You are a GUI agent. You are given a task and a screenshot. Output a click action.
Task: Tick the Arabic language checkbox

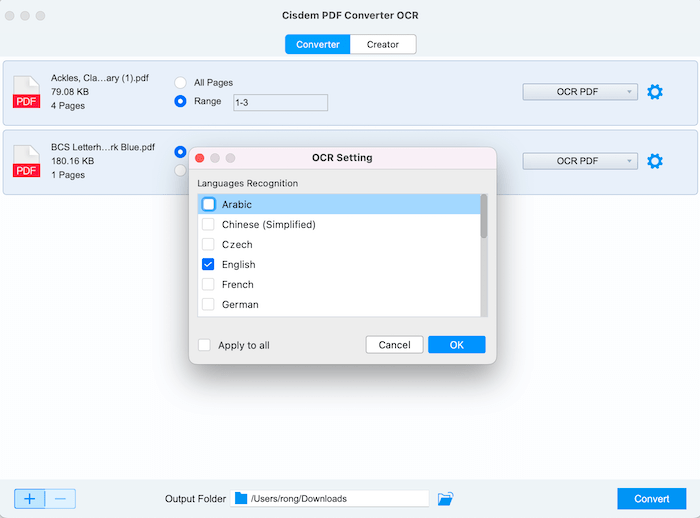coord(208,205)
